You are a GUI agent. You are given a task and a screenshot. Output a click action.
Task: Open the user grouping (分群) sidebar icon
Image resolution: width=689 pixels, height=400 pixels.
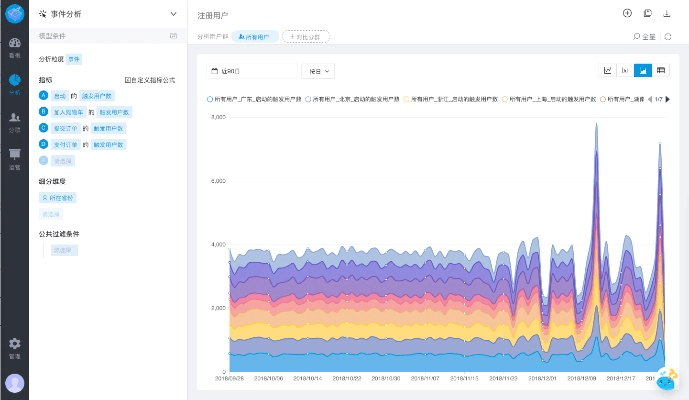tap(14, 120)
